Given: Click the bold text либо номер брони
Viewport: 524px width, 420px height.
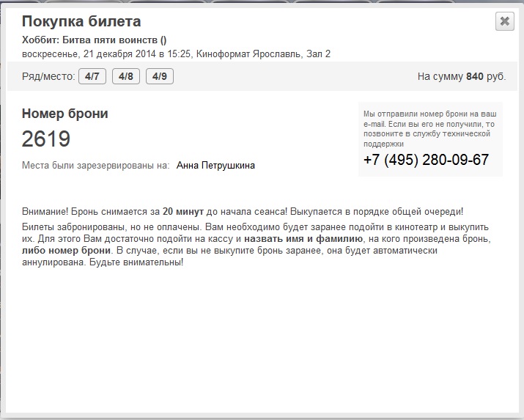Looking at the screenshot, I should (66, 251).
